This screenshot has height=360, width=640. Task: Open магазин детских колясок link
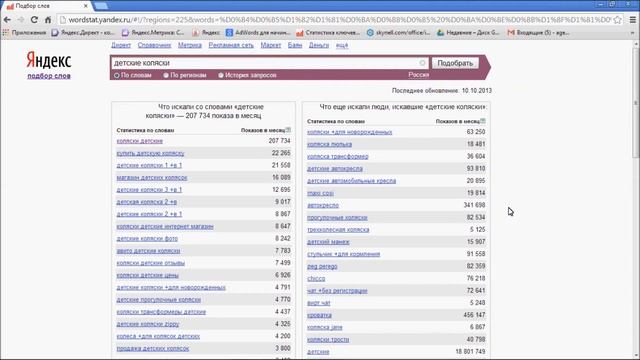click(152, 178)
